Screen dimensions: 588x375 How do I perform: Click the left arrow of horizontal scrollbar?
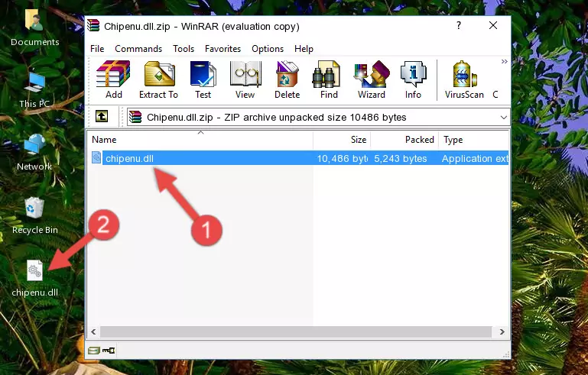point(93,331)
